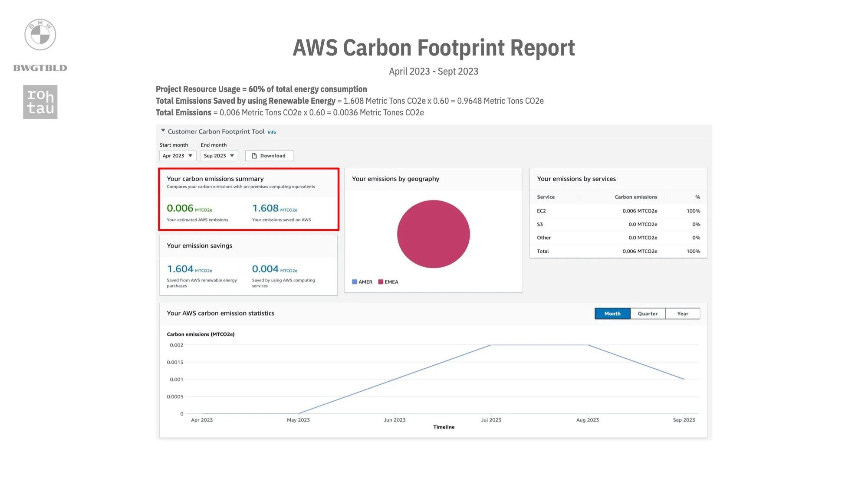The image size is (868, 488).
Task: Collapse the Customer Carbon Footprint Tool section
Action: pyautogui.click(x=163, y=131)
